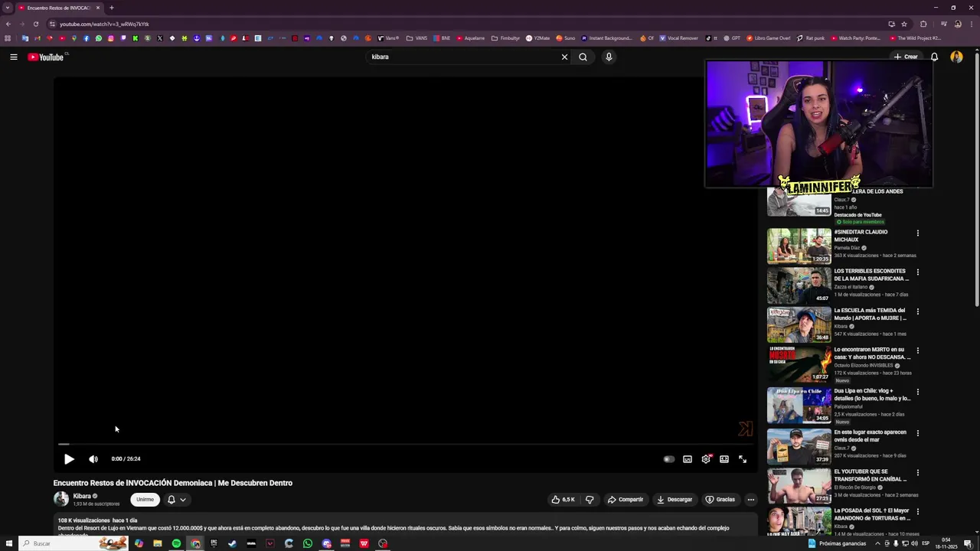Open Steam from taskbar

[x=233, y=543]
